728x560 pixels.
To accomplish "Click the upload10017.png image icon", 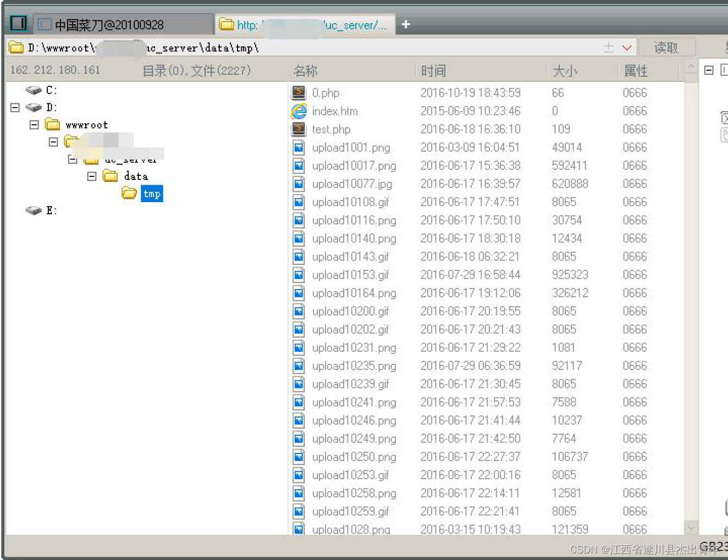I will click(x=299, y=165).
